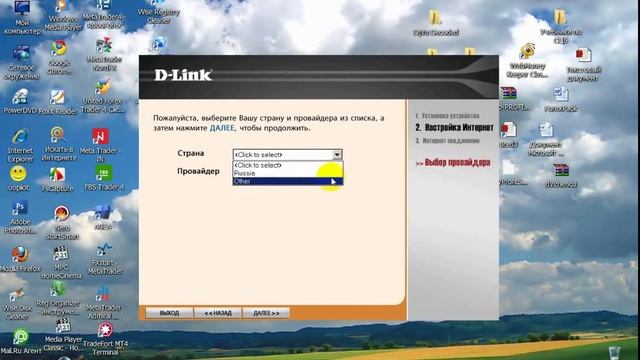Launch Mozilla Firefox from the desktop
This screenshot has width=640, height=360.
coord(20,259)
